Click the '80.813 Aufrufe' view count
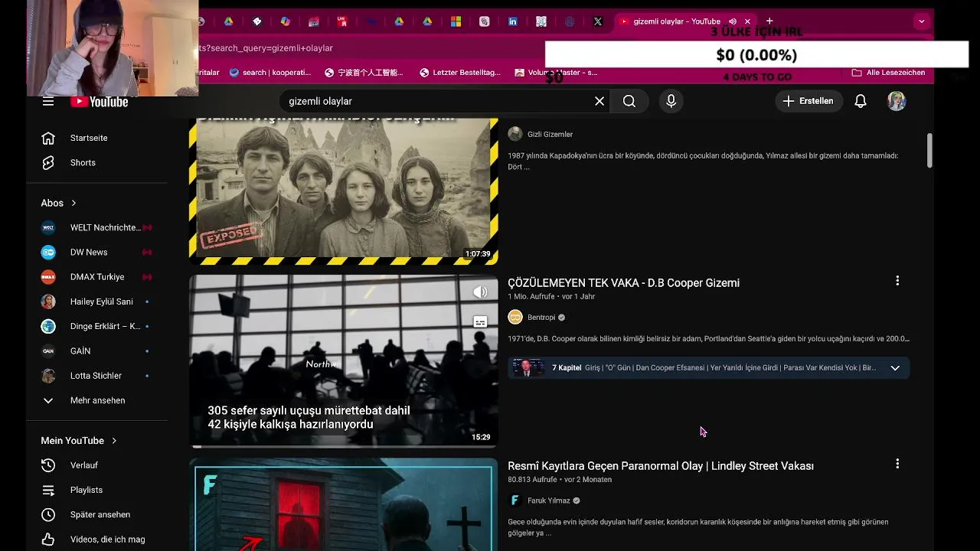This screenshot has height=551, width=980. [532, 480]
